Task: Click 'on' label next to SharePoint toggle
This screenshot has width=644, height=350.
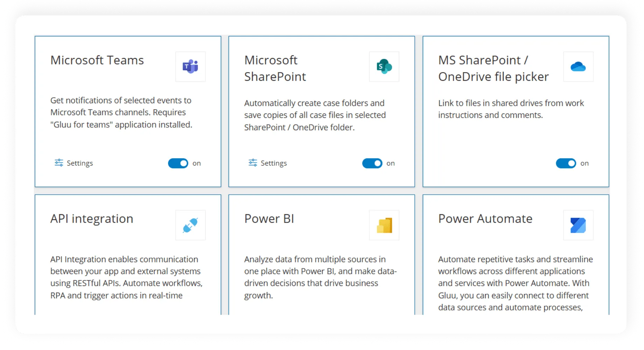Action: point(391,163)
